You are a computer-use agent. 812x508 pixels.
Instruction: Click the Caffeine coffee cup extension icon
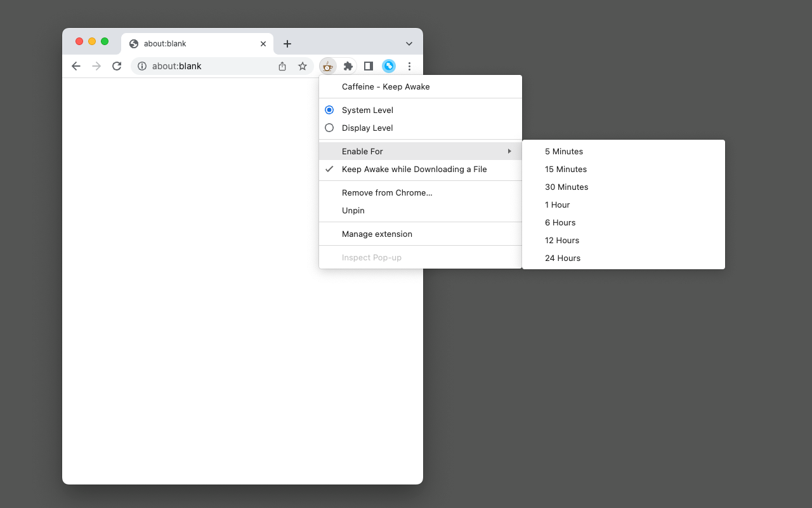click(x=327, y=66)
